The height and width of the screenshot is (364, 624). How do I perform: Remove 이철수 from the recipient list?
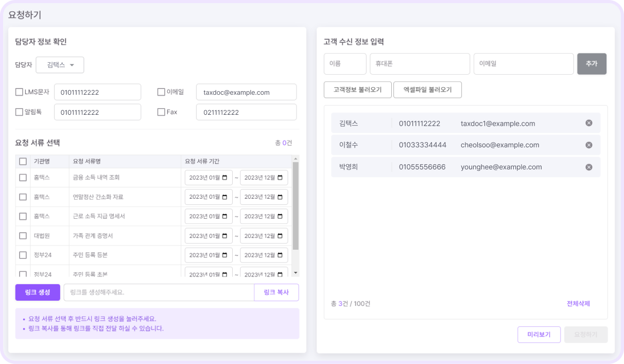click(x=589, y=145)
